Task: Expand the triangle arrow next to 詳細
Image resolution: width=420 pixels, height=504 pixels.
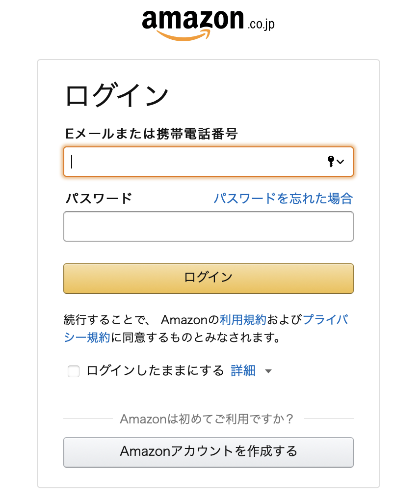Action: coord(268,371)
